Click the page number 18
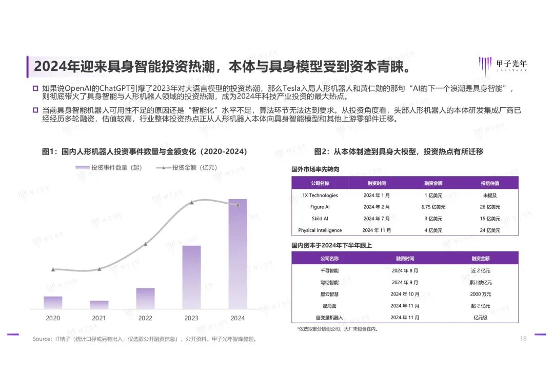Viewport: 554px width, 392px height. click(523, 339)
